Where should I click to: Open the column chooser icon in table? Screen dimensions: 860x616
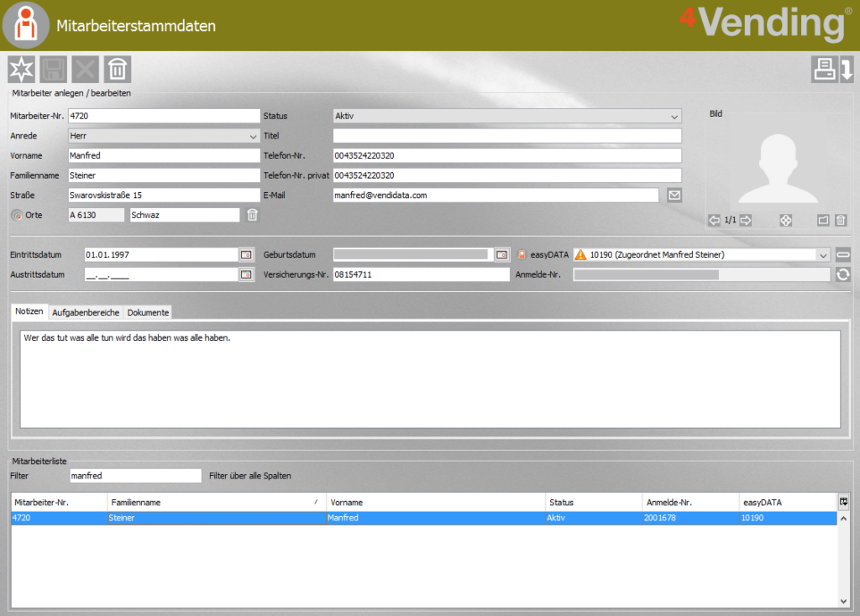click(x=843, y=502)
